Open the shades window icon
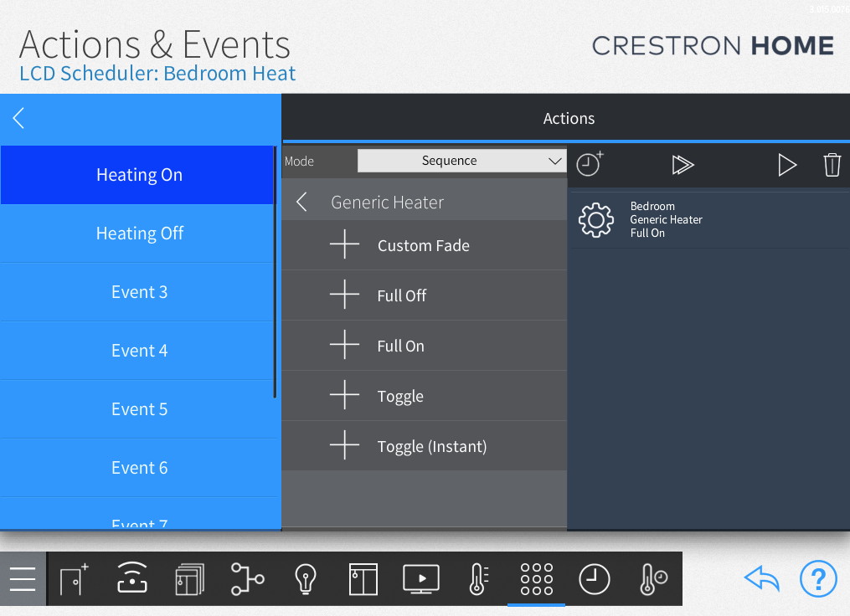Image resolution: width=850 pixels, height=616 pixels. (363, 578)
